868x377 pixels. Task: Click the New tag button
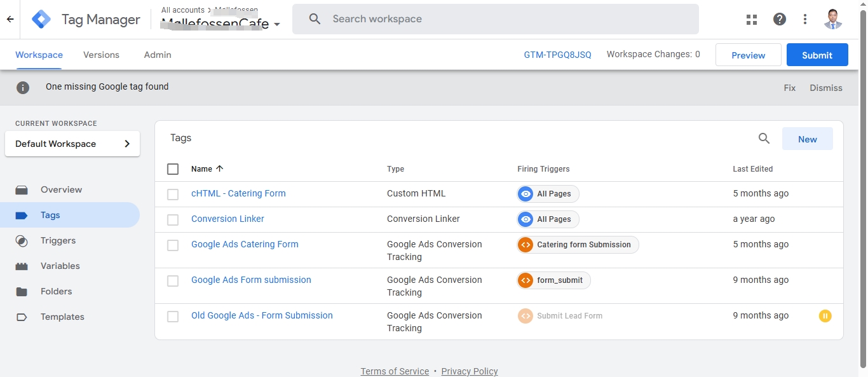[807, 139]
